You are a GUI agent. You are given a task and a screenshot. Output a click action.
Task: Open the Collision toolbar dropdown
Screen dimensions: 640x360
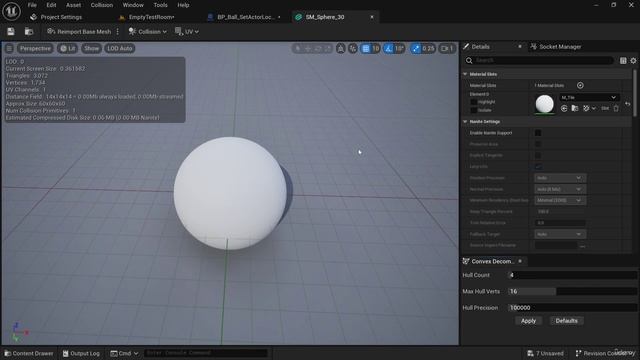(147, 31)
